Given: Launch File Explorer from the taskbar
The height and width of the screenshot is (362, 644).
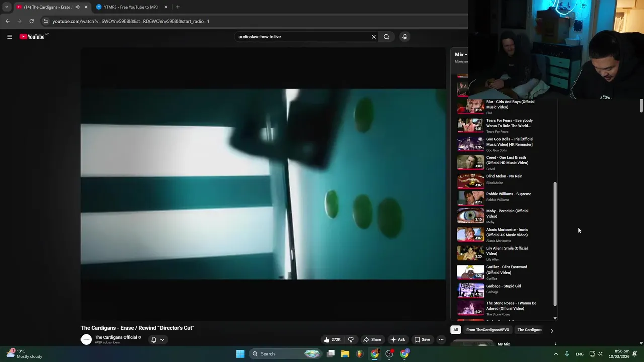Looking at the screenshot, I should 345,354.
